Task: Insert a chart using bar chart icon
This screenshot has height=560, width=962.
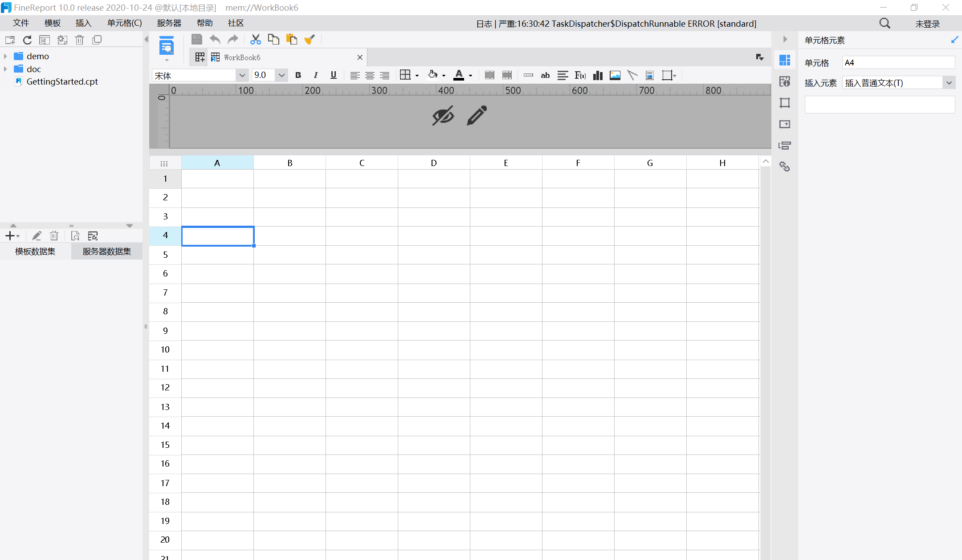Action: pos(598,75)
